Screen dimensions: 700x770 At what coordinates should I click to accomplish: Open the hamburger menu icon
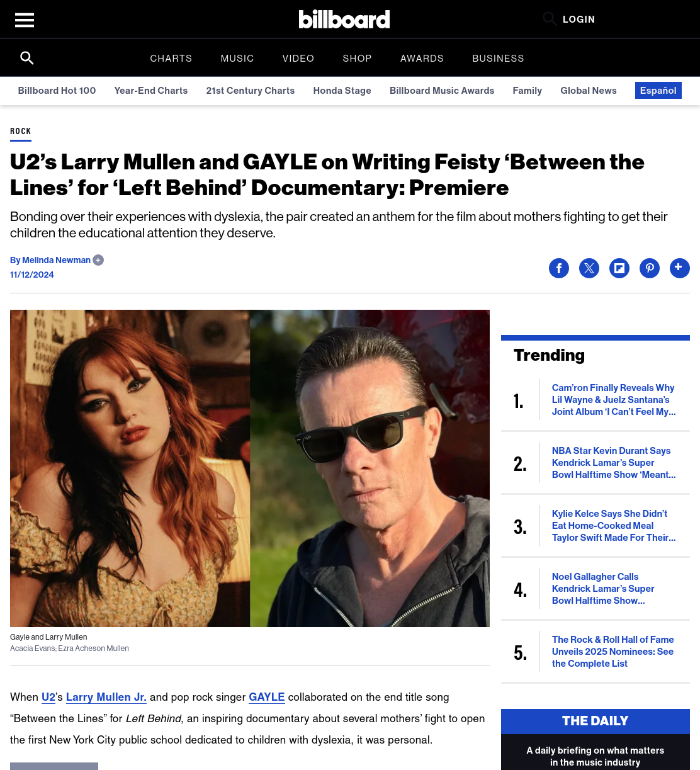(x=25, y=20)
